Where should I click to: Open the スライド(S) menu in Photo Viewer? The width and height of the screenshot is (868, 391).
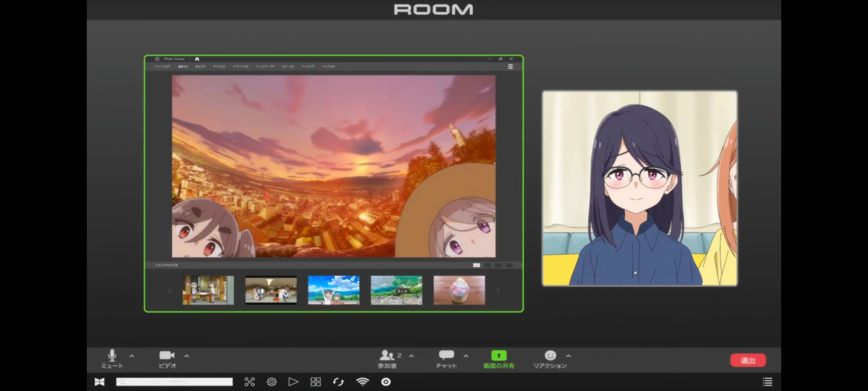tap(241, 66)
